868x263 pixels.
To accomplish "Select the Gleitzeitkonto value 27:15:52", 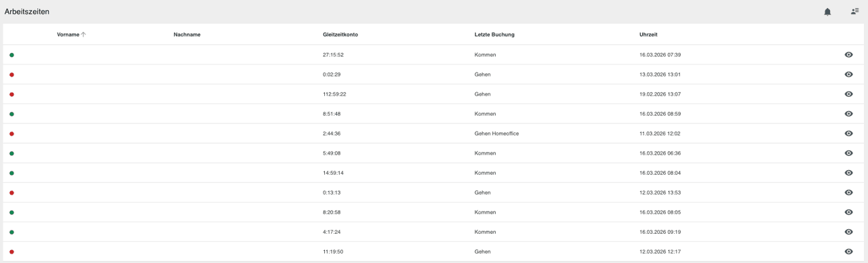I will click(333, 54).
